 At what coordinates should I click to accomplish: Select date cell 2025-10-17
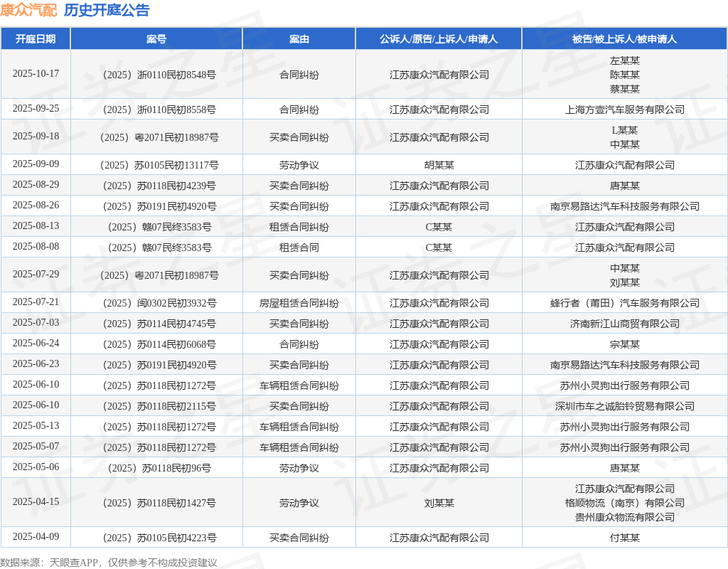(x=36, y=74)
